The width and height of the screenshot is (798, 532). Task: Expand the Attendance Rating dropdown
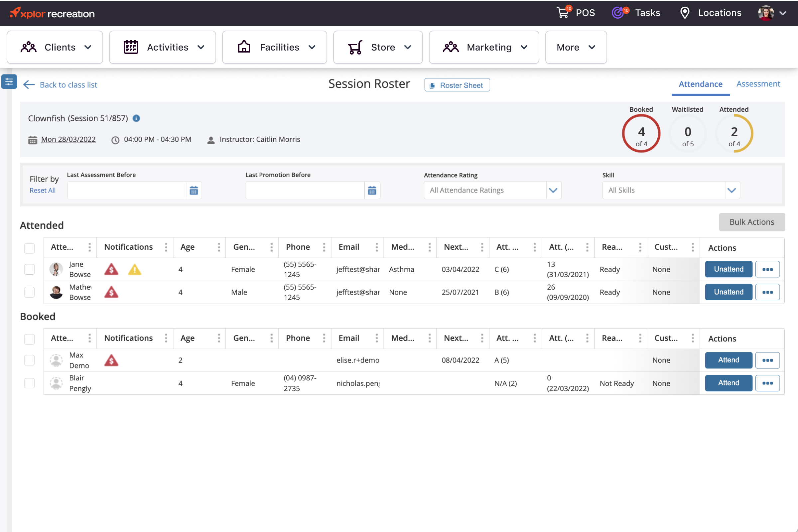(x=552, y=190)
